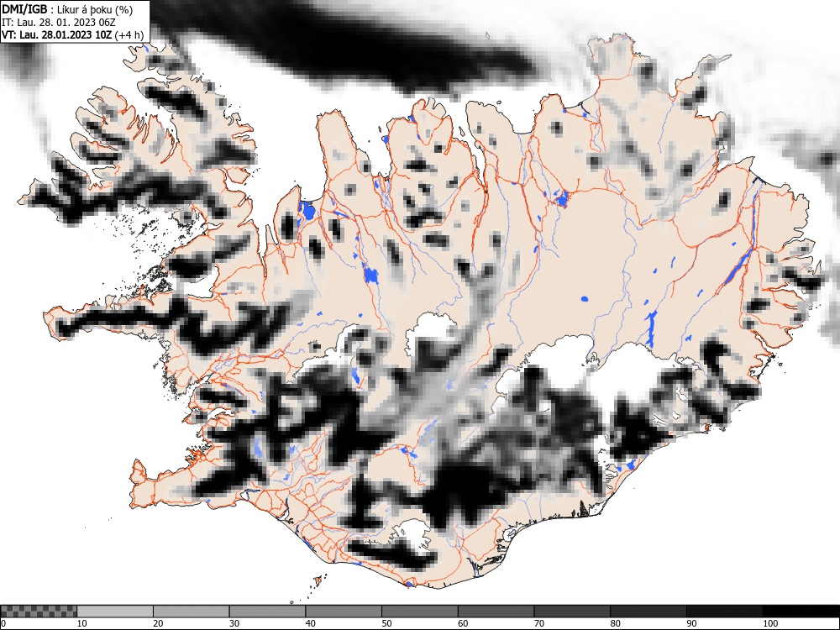
Task: Click the '30' legend scale label
Action: 234,623
